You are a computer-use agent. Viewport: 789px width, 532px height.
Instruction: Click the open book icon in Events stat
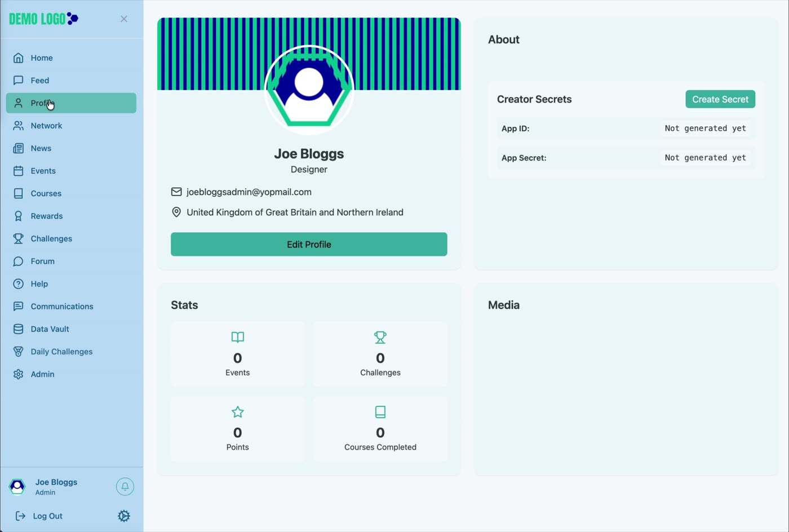(x=238, y=337)
